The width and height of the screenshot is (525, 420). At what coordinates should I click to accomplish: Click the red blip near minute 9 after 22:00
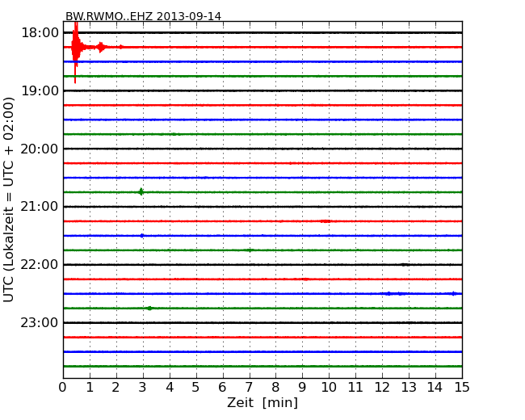coord(305,279)
